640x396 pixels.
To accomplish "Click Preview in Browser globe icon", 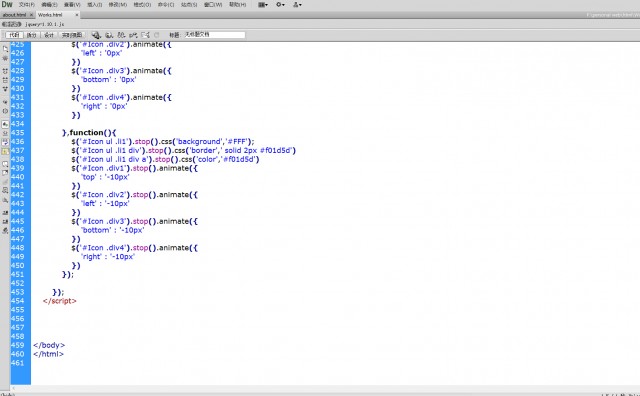I will tap(109, 35).
